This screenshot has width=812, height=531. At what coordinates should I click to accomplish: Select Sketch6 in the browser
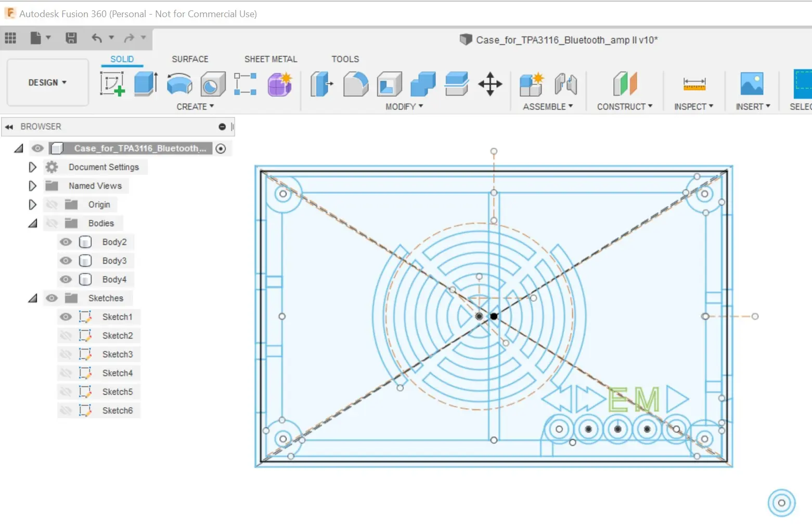point(118,410)
